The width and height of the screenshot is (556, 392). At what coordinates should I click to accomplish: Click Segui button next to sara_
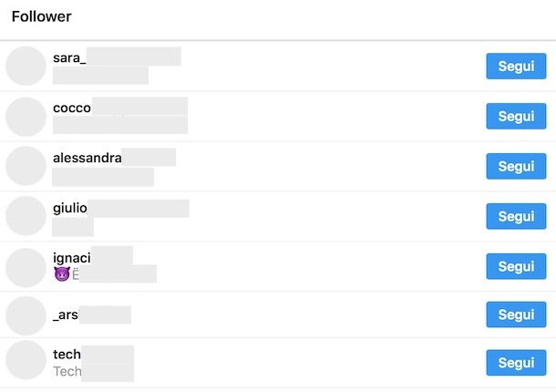(x=516, y=67)
